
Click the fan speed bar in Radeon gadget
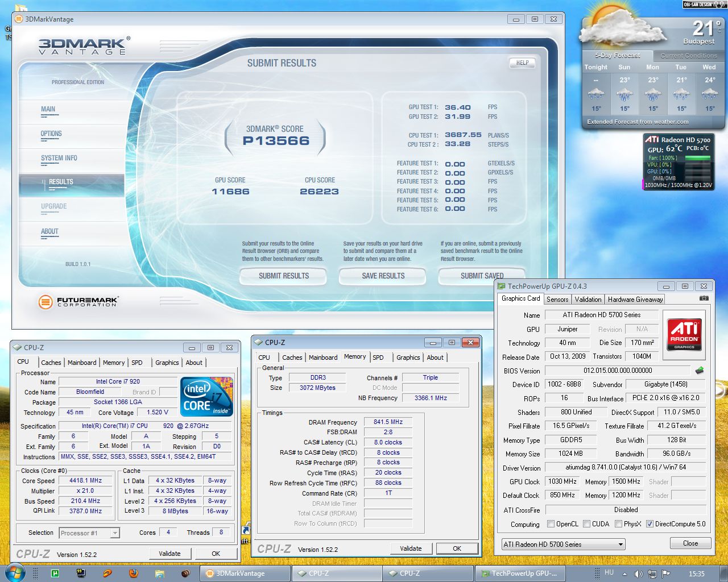click(x=697, y=157)
